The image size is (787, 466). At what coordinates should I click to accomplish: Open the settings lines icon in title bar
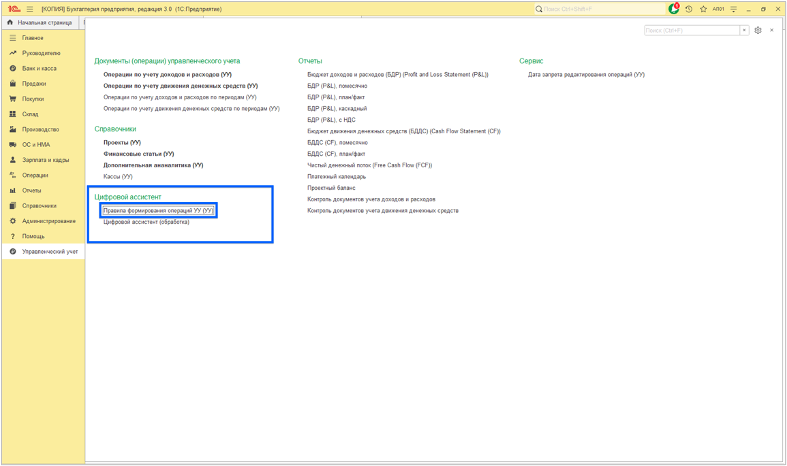tap(733, 9)
